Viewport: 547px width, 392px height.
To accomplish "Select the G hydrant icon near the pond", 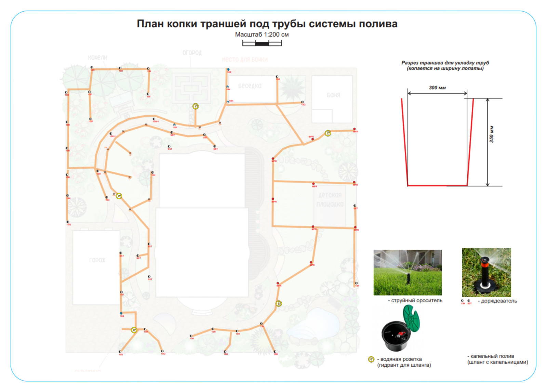I will 279,303.
